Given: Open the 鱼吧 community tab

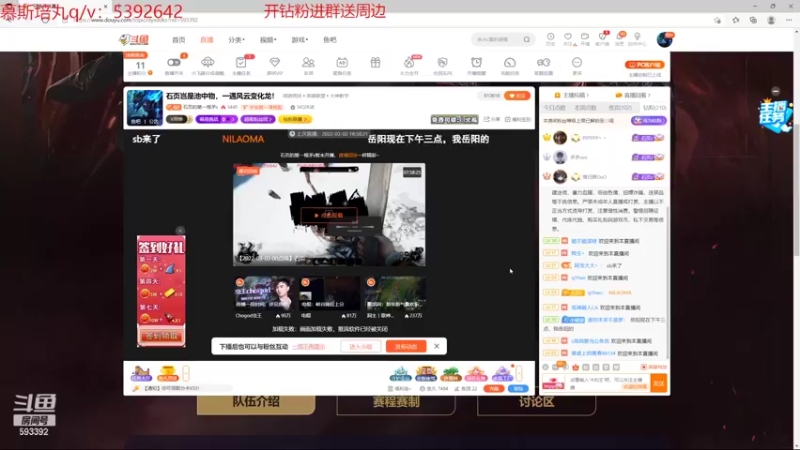Looking at the screenshot, I should click(330, 40).
